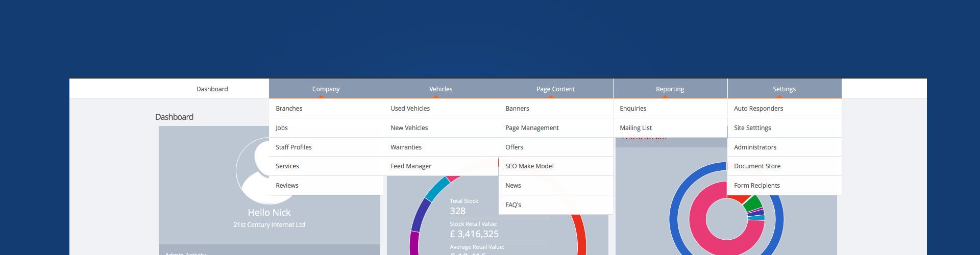Select Branches under Company
Image resolution: width=980 pixels, height=255 pixels.
click(326, 109)
